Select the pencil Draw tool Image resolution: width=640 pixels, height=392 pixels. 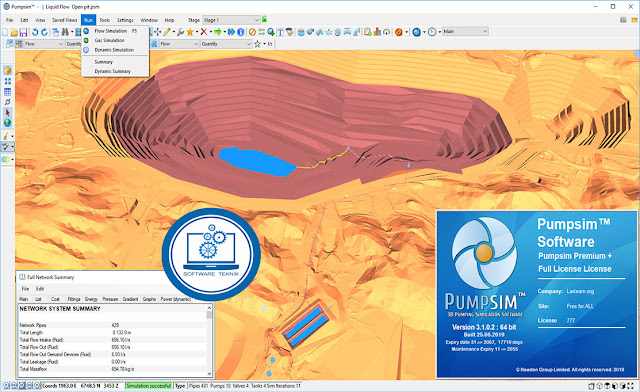167,32
